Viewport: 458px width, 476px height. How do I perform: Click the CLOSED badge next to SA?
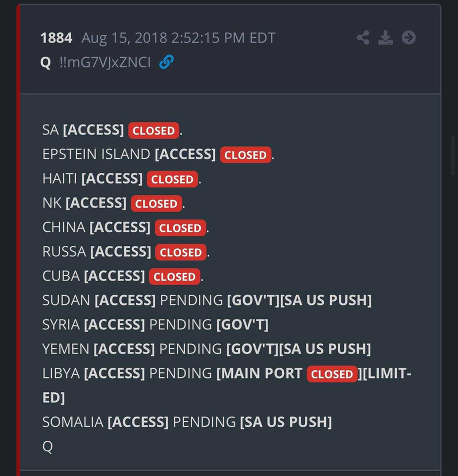(153, 130)
